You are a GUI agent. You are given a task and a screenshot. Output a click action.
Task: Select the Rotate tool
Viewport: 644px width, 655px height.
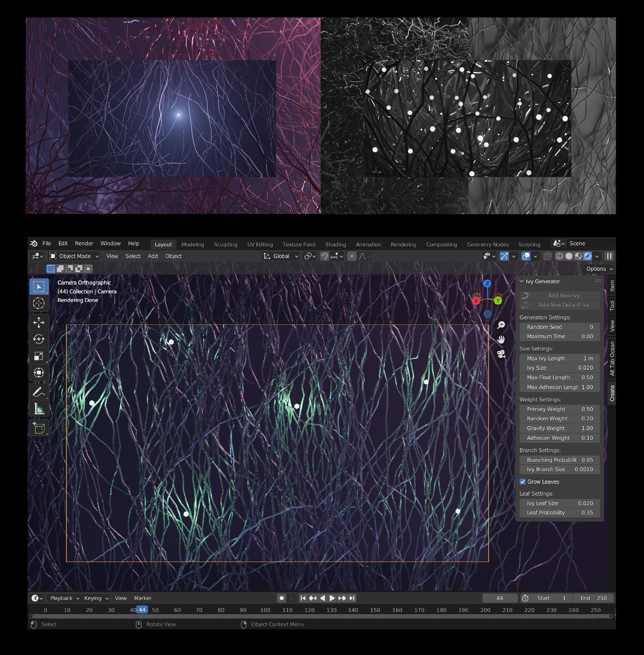click(39, 339)
